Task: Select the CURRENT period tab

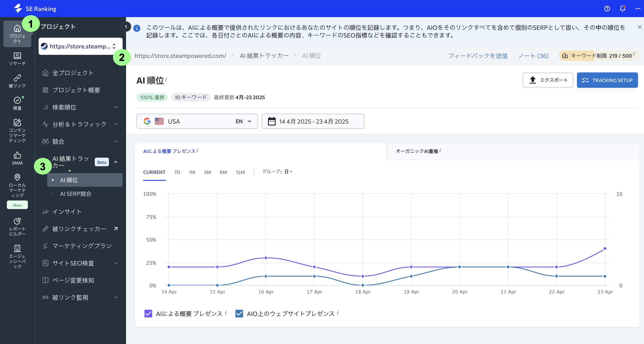Action: (x=154, y=172)
